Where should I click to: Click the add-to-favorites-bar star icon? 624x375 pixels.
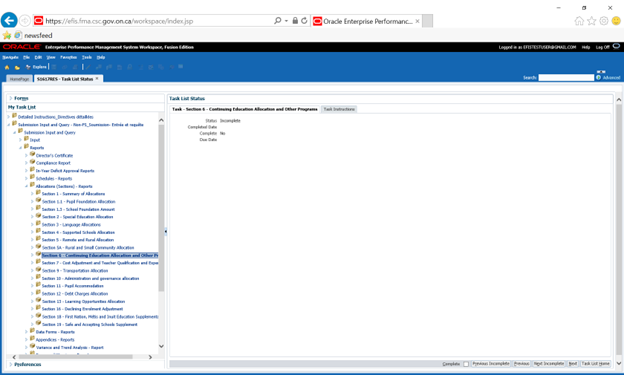(7, 35)
